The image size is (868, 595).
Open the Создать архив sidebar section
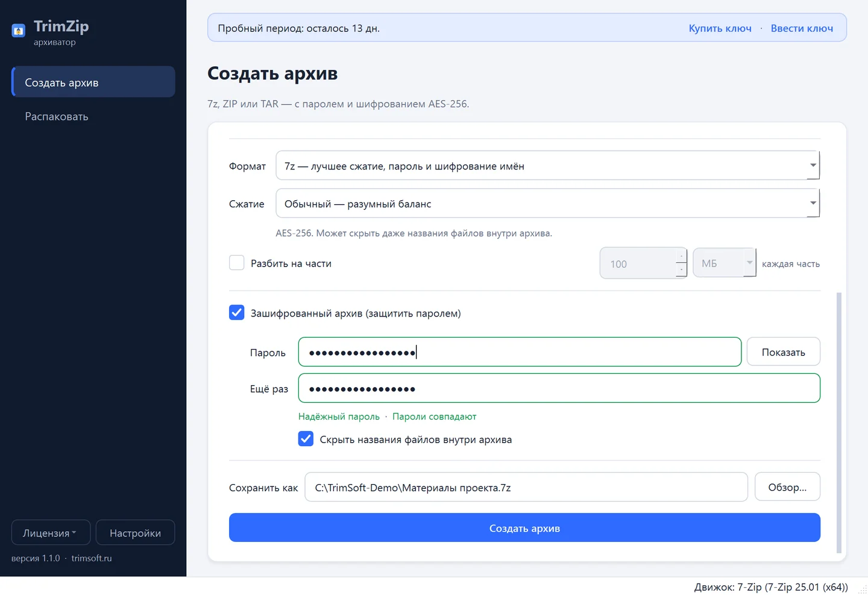pos(93,82)
